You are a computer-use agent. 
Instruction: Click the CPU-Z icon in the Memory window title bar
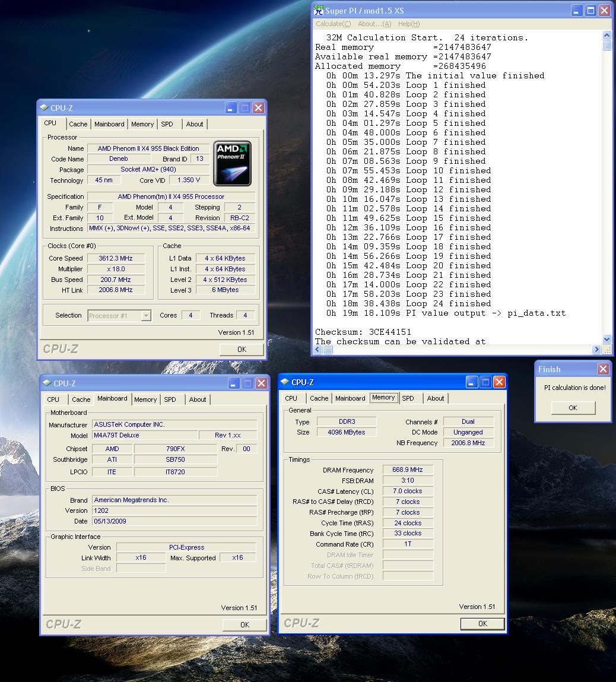[285, 382]
